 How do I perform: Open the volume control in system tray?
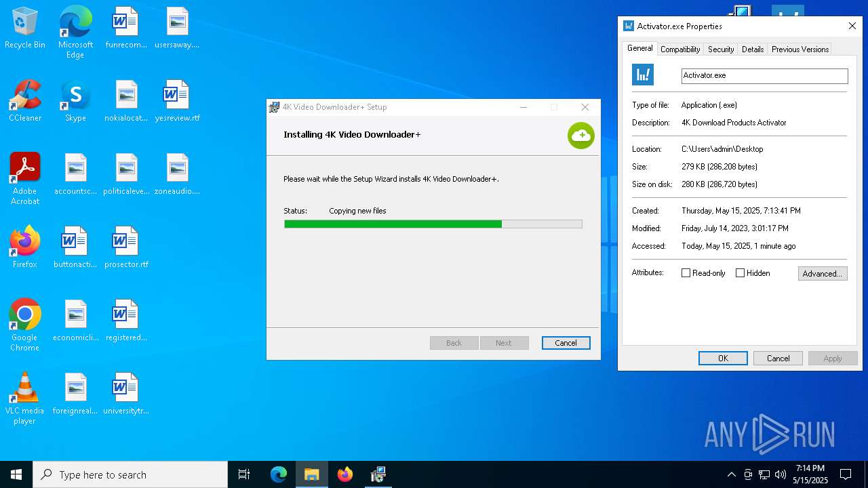(x=781, y=474)
